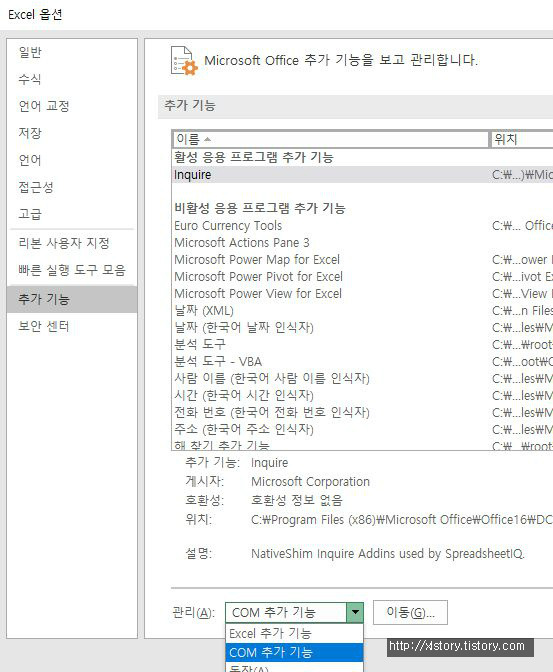Select Euro Currency Tools row
The height and width of the screenshot is (672, 553).
(x=362, y=225)
